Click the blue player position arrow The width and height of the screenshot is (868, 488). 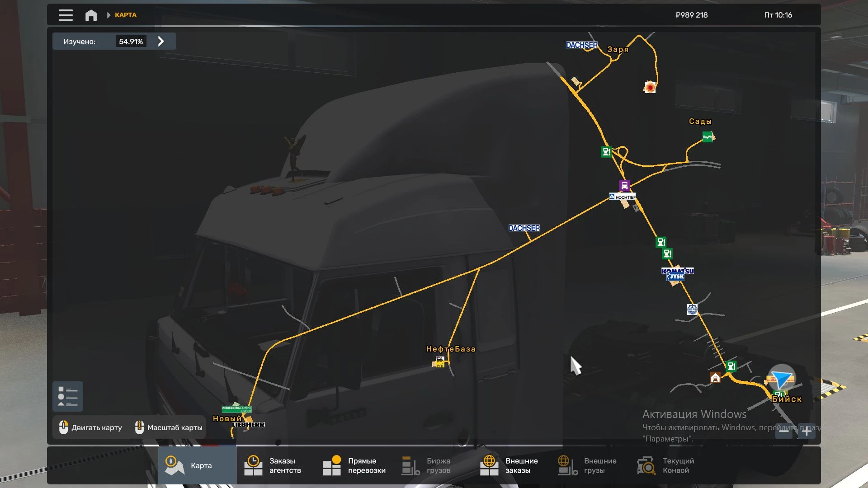(782, 379)
